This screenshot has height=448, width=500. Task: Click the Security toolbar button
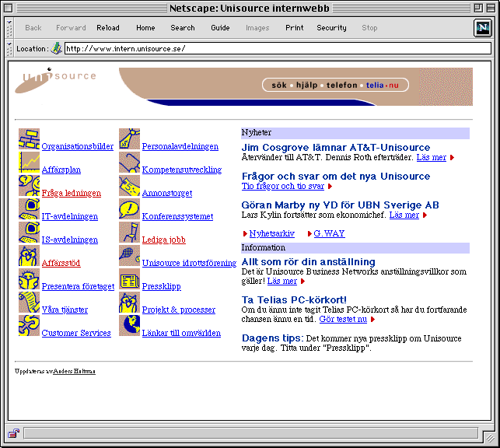click(331, 28)
